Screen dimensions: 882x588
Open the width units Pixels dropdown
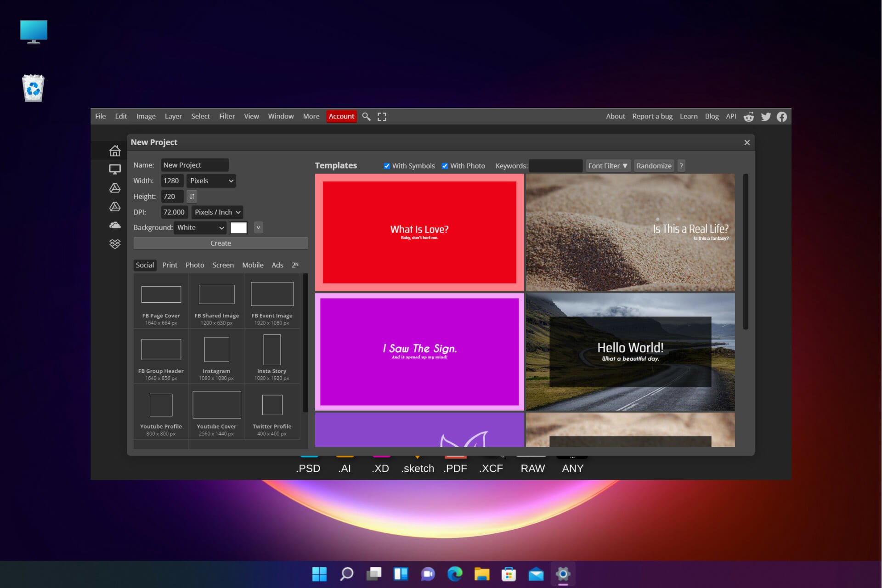(x=211, y=181)
